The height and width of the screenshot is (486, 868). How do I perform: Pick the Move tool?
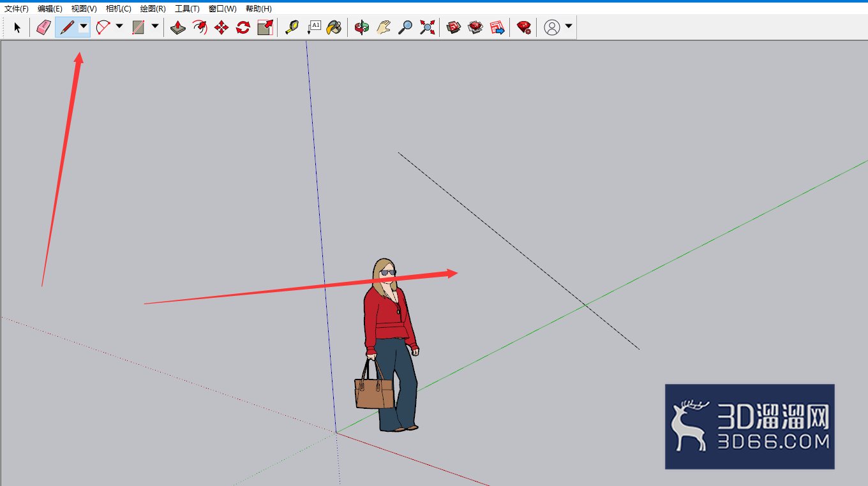[221, 27]
